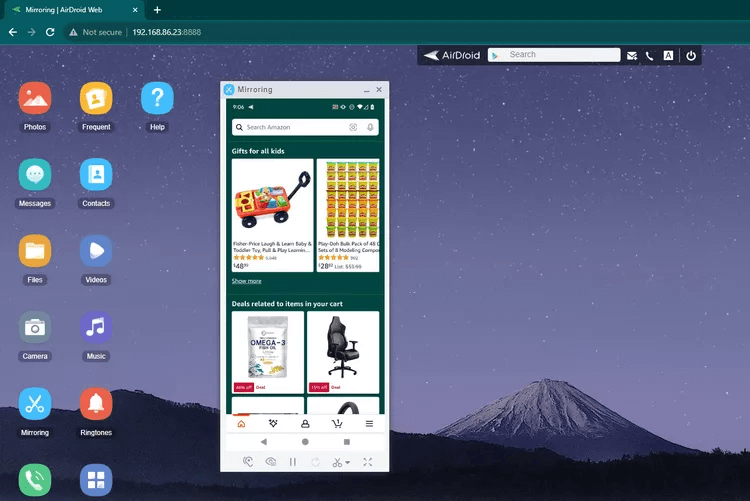Open the Files app icon

[x=35, y=251]
